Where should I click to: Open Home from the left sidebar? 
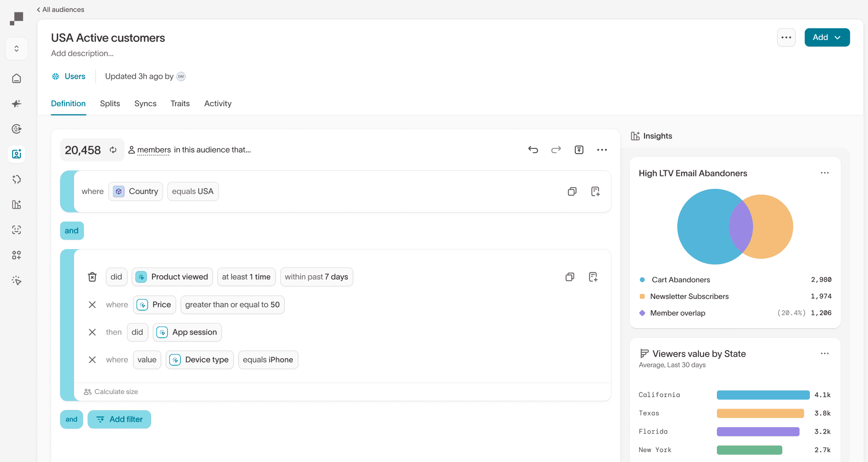pos(16,78)
